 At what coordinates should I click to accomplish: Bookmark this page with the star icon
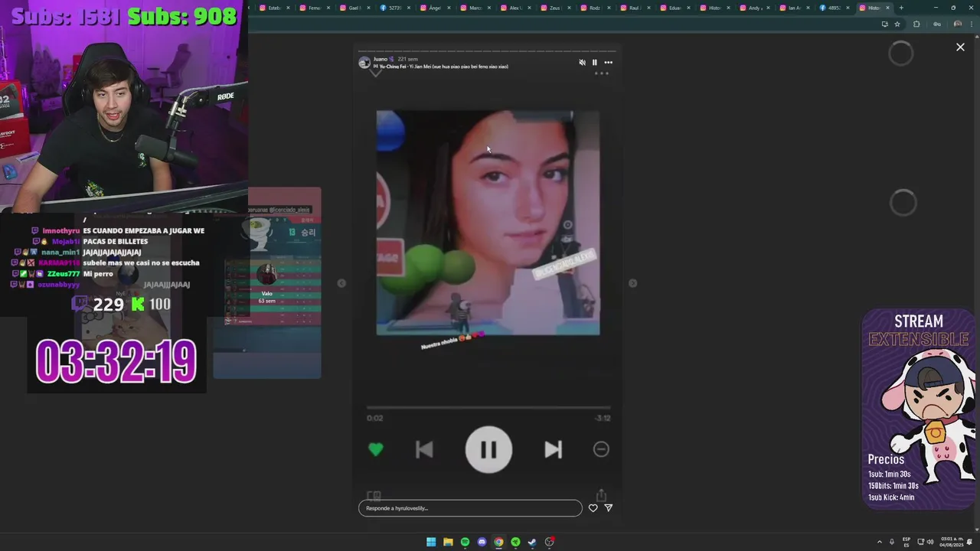pyautogui.click(x=897, y=24)
